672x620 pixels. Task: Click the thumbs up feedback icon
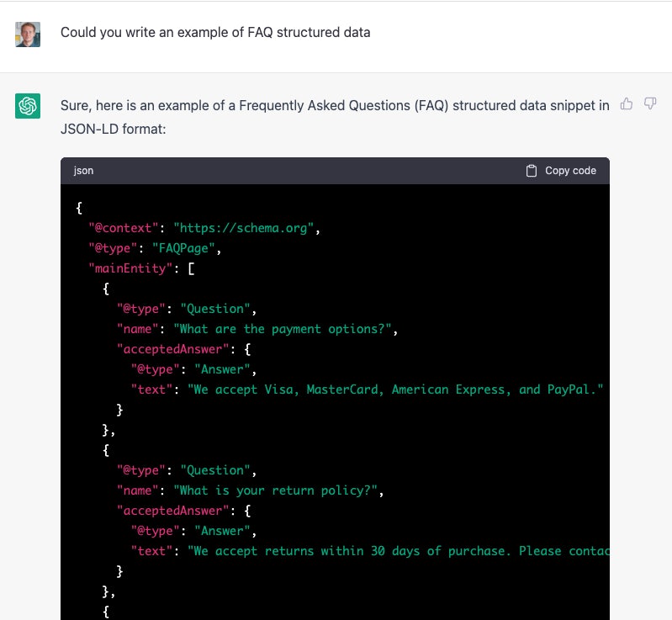tap(627, 104)
